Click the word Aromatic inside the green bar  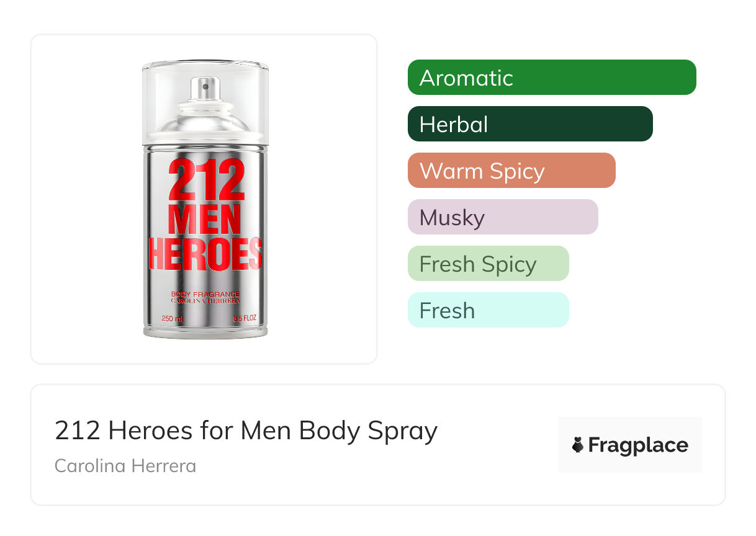point(466,78)
